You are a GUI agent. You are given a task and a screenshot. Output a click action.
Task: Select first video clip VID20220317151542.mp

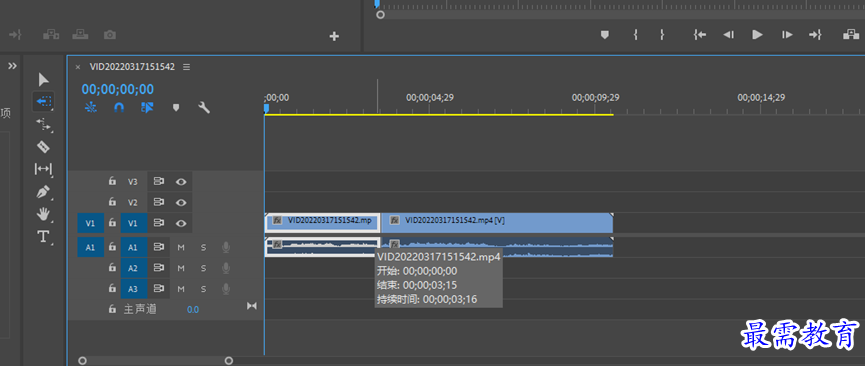(x=323, y=222)
